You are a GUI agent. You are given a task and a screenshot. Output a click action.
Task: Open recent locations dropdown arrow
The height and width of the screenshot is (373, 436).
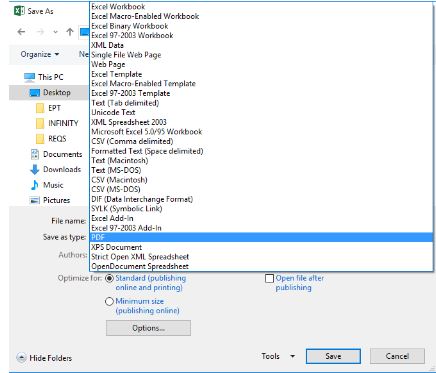click(55, 32)
